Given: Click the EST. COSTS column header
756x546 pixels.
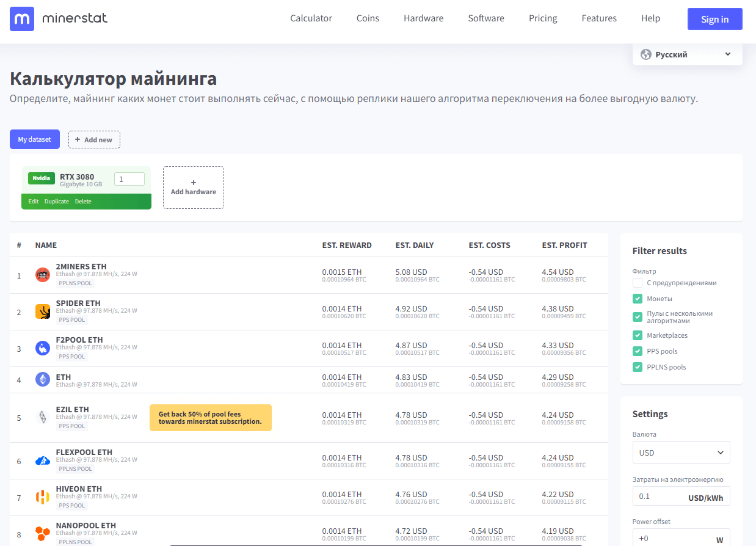Looking at the screenshot, I should click(x=490, y=246).
